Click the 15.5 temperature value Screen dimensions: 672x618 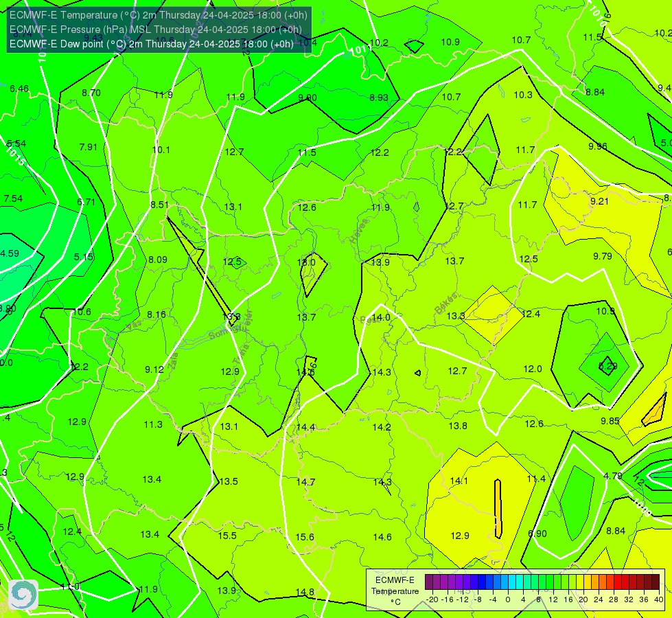(x=227, y=536)
